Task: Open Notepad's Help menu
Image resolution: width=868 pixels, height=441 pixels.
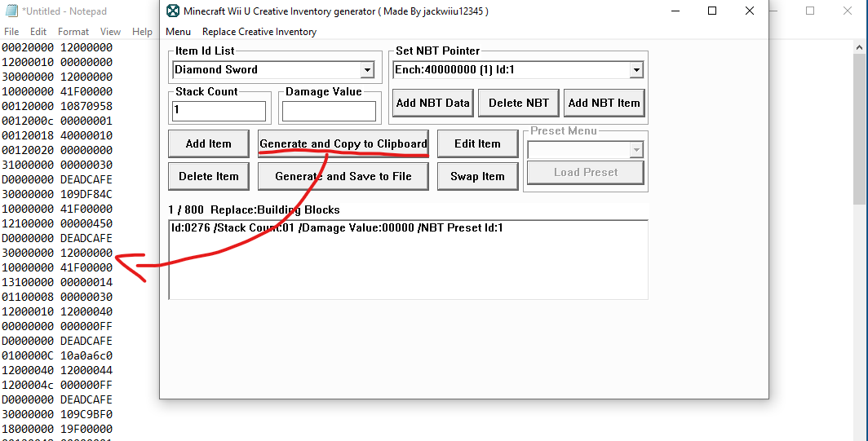Action: click(142, 32)
